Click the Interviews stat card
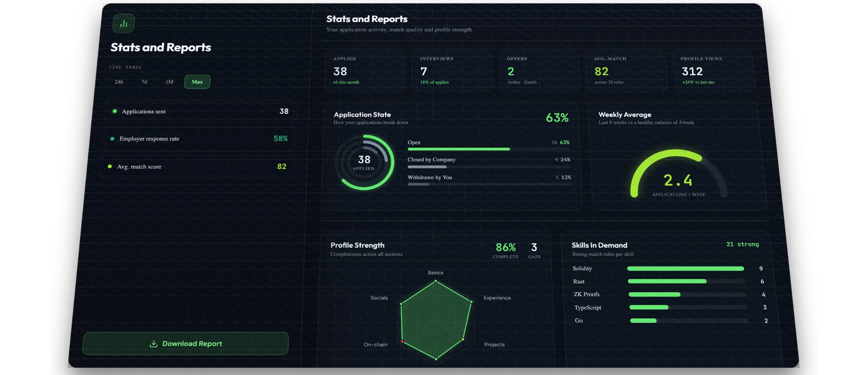The image size is (868, 375). [452, 71]
